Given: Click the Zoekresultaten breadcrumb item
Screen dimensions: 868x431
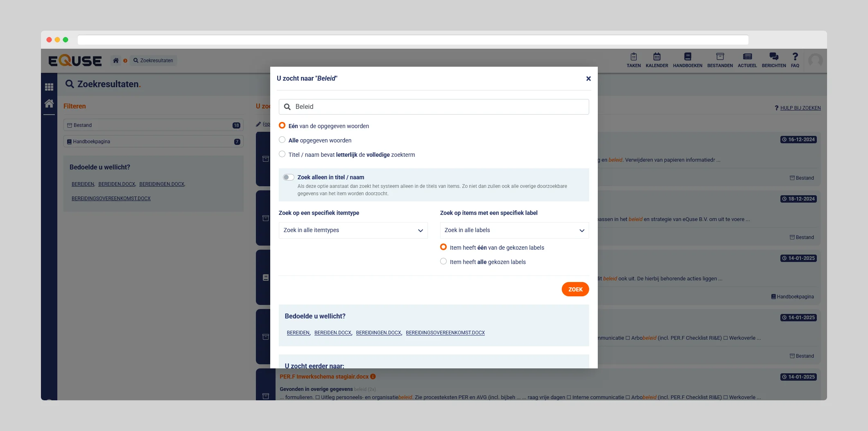Looking at the screenshot, I should [x=154, y=61].
